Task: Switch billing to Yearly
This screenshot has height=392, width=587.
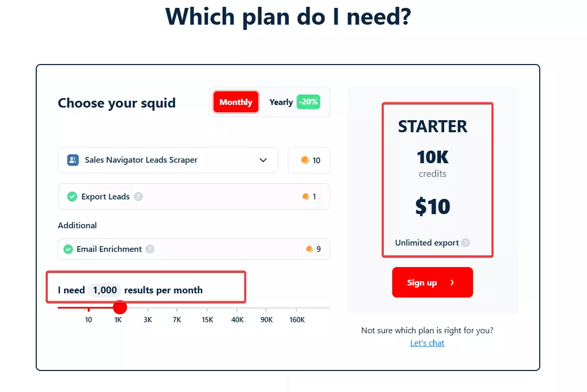Action: 281,102
